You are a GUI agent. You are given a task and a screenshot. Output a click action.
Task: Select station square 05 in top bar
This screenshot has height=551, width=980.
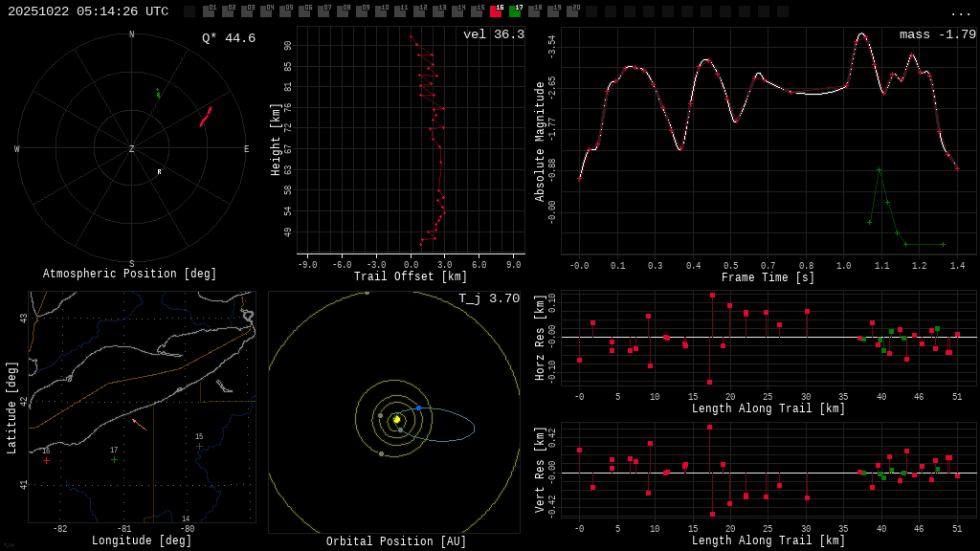click(x=285, y=11)
